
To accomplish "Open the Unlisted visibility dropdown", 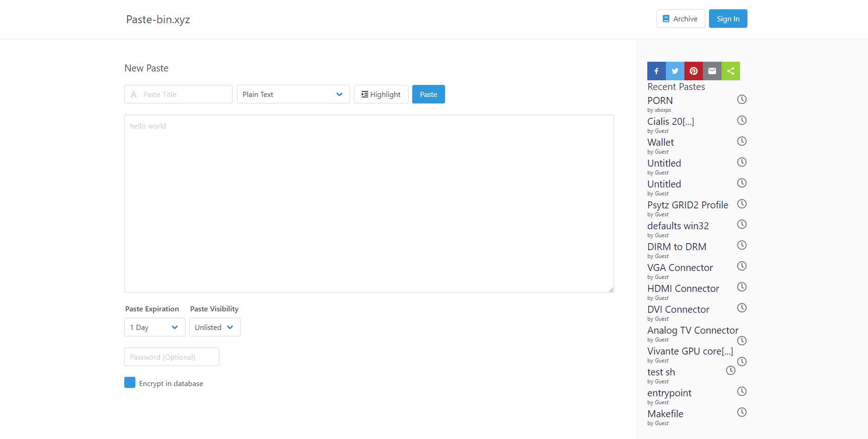I will [x=215, y=327].
